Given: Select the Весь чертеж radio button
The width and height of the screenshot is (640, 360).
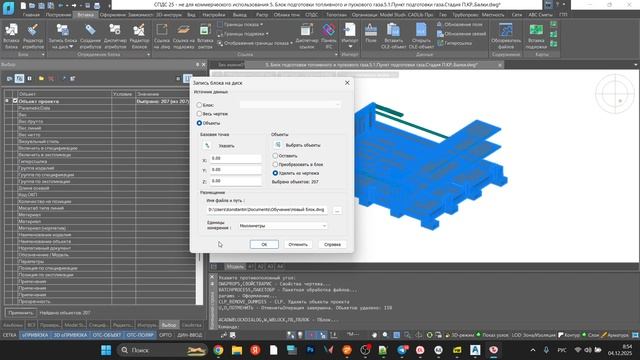Looking at the screenshot, I should pos(199,114).
